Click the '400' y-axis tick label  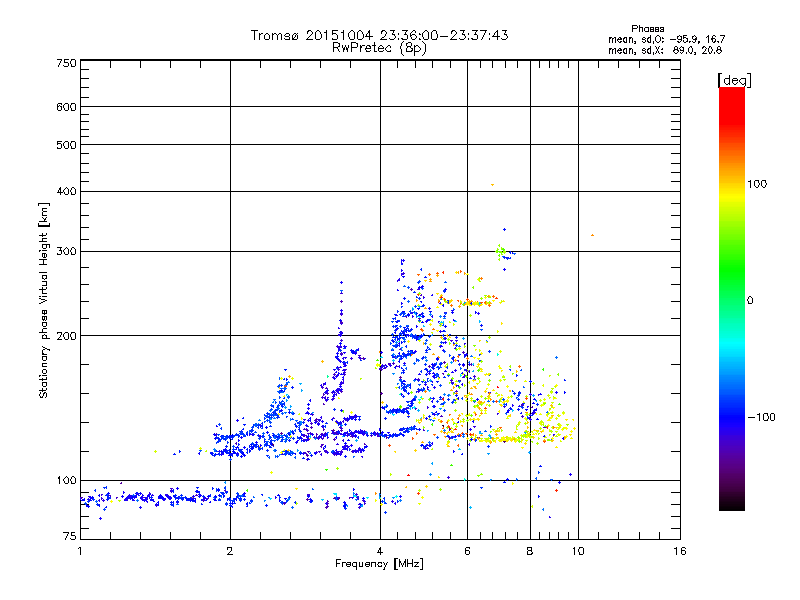pos(66,191)
